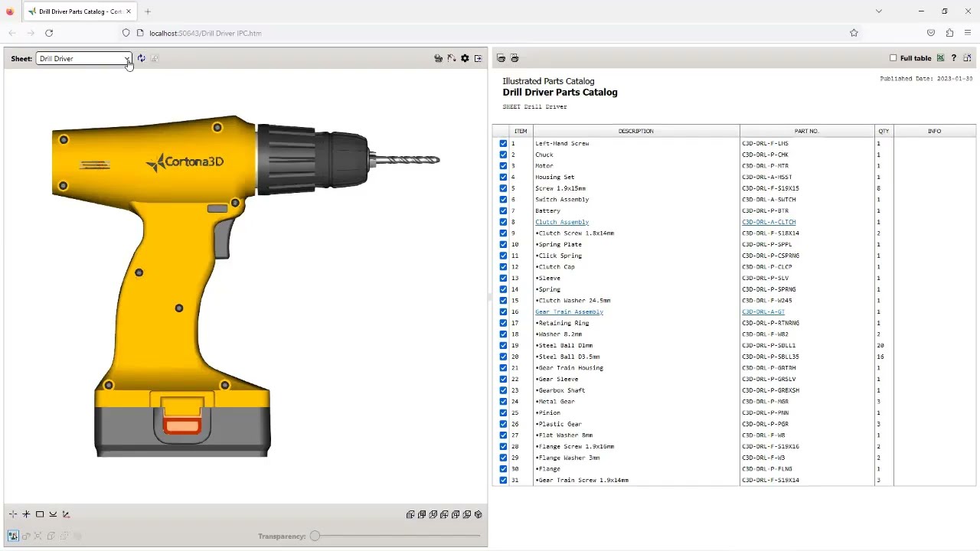Enable the Full table checkbox
Image resolution: width=980 pixels, height=551 pixels.
pyautogui.click(x=893, y=58)
